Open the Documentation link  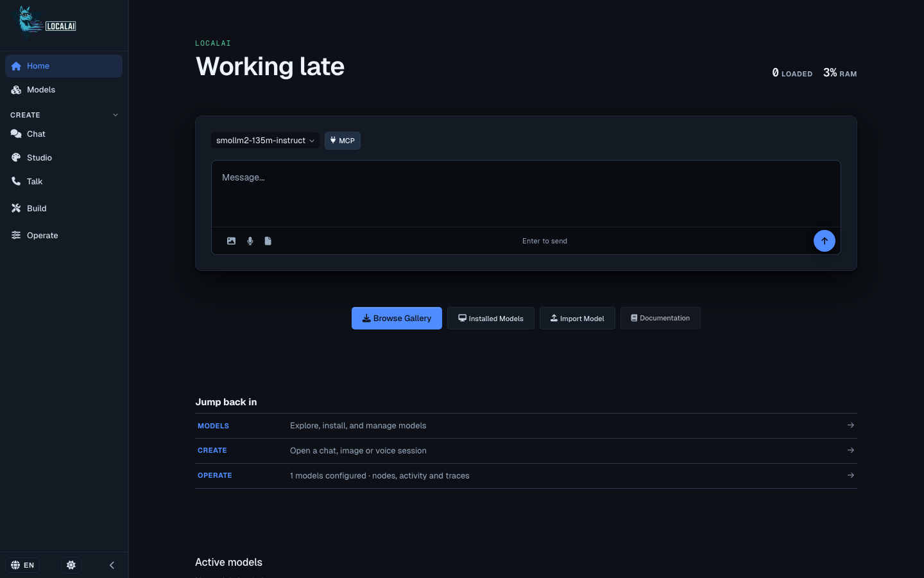[660, 319]
